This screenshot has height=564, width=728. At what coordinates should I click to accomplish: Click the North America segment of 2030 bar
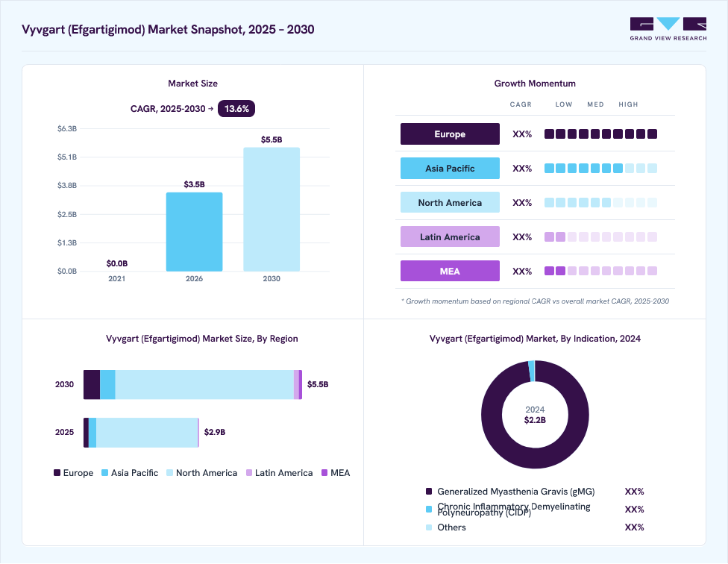pyautogui.click(x=204, y=384)
